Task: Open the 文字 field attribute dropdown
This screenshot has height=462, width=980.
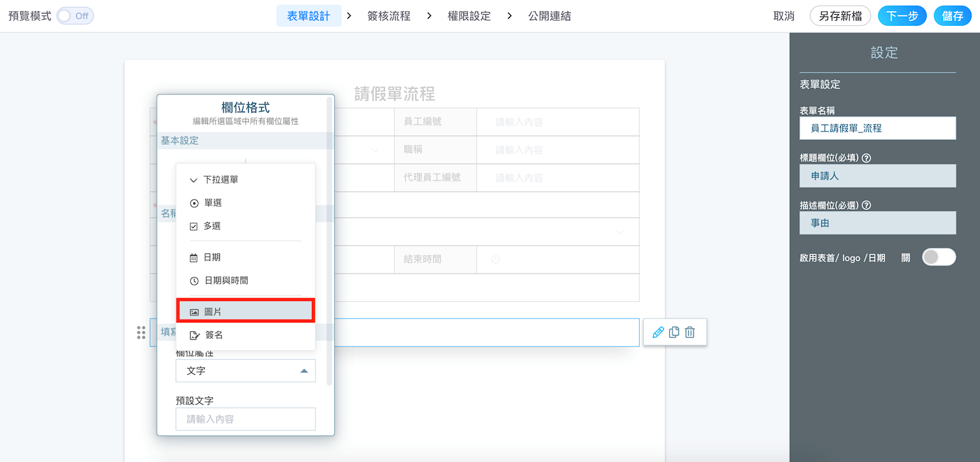Action: point(245,371)
